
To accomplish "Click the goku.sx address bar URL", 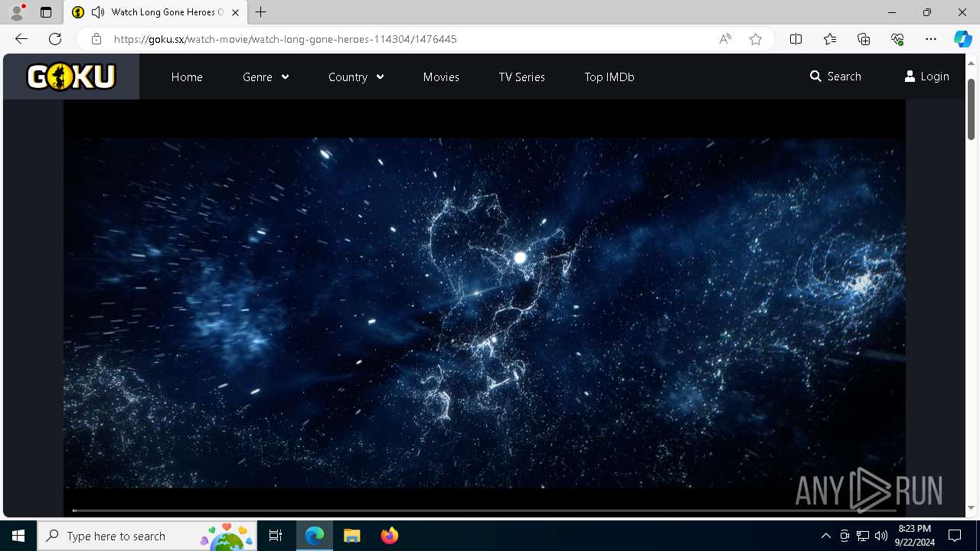I will (x=285, y=39).
